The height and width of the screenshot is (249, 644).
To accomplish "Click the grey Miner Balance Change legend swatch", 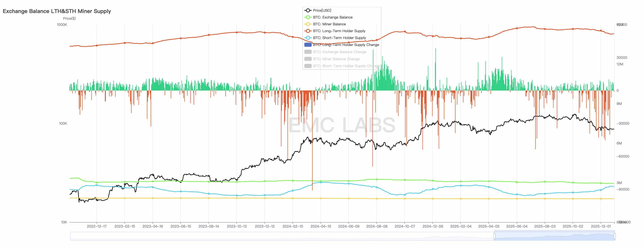I will tap(308, 59).
